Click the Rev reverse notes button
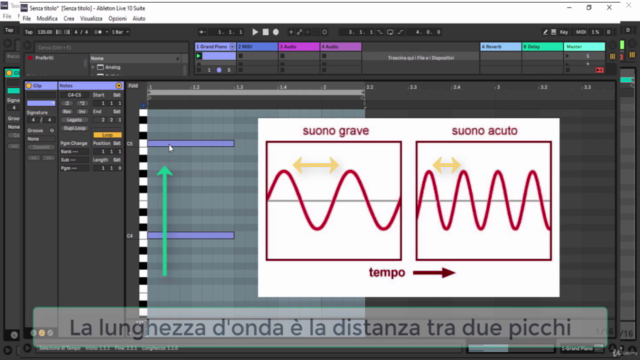Screen dimensions: 640x360 [x=67, y=111]
